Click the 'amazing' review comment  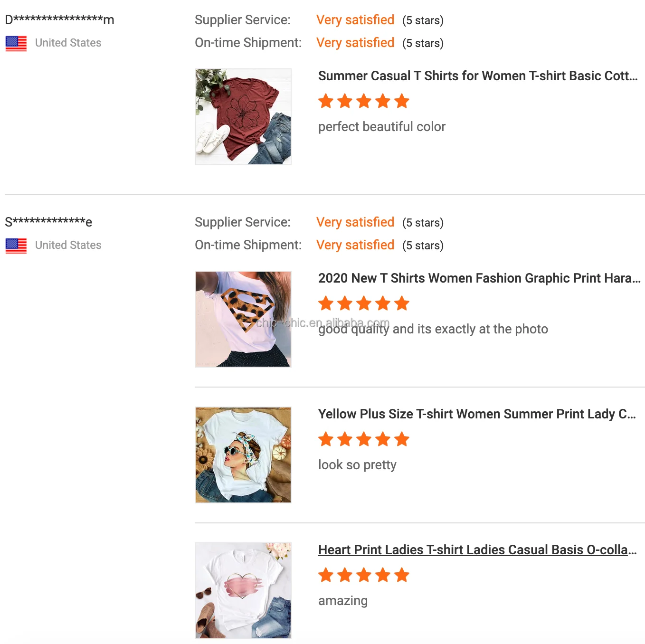click(x=342, y=601)
